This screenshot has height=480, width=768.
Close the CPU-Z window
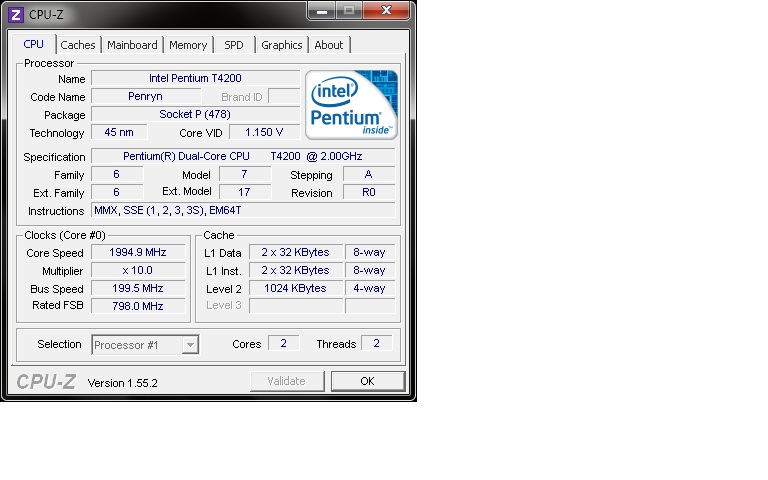(386, 10)
